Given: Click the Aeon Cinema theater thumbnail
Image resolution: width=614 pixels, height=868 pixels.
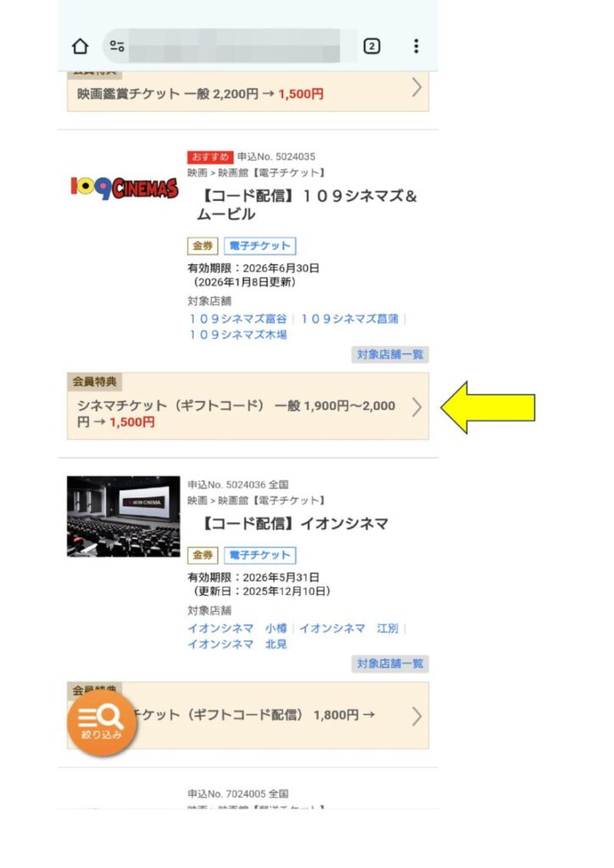Looking at the screenshot, I should [x=124, y=516].
